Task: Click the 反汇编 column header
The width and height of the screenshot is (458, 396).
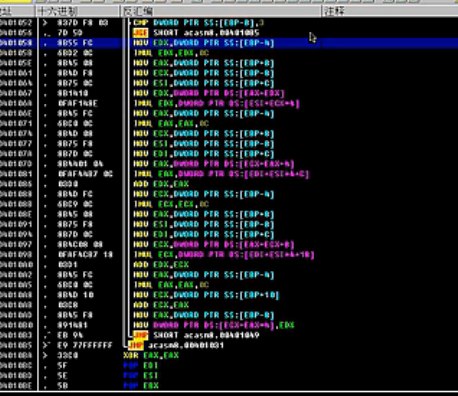Action: 220,12
